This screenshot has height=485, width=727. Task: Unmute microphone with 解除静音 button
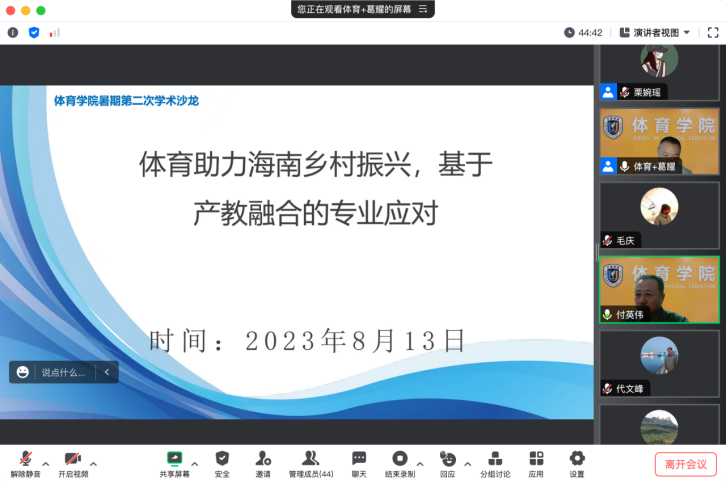pos(25,462)
